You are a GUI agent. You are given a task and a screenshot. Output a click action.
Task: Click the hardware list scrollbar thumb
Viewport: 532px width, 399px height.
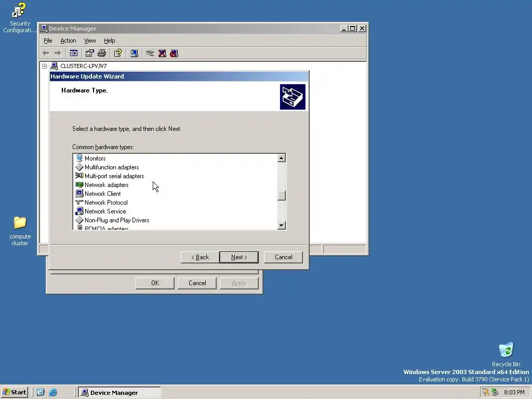(x=281, y=196)
